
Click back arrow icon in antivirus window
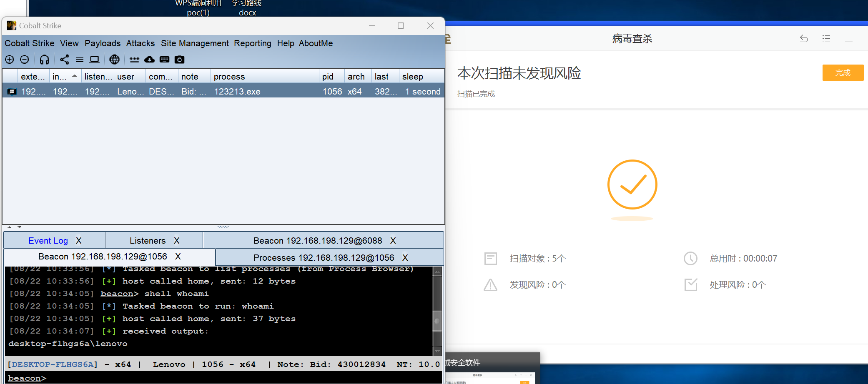804,39
